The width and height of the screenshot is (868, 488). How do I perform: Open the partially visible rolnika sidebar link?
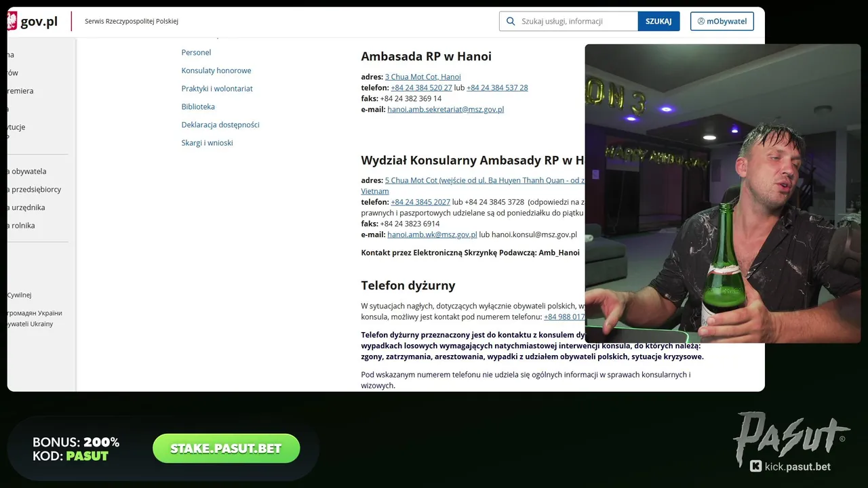coord(21,226)
